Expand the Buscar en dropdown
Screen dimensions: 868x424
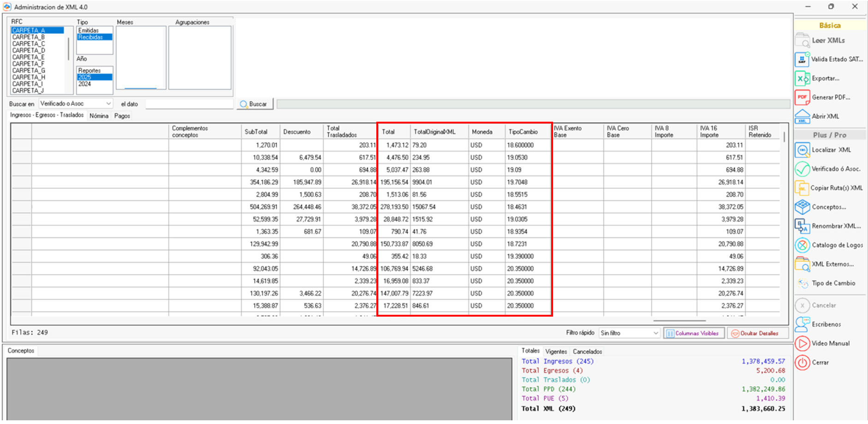click(x=108, y=104)
